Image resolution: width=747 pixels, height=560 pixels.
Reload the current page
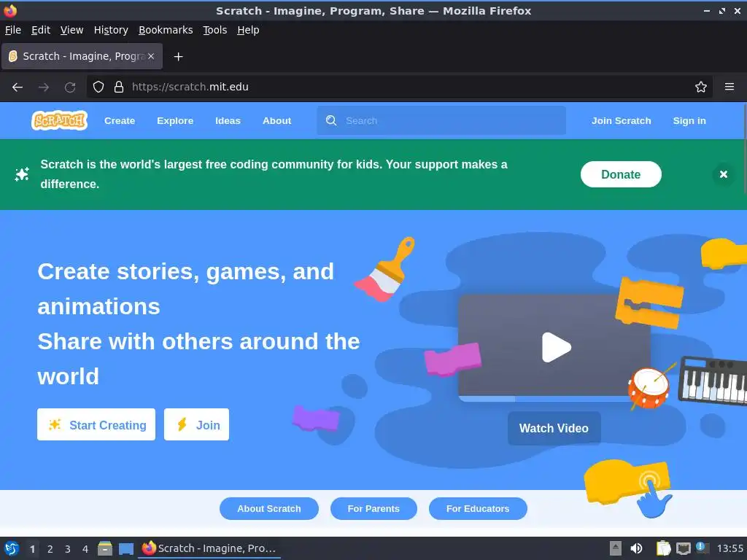tap(70, 87)
